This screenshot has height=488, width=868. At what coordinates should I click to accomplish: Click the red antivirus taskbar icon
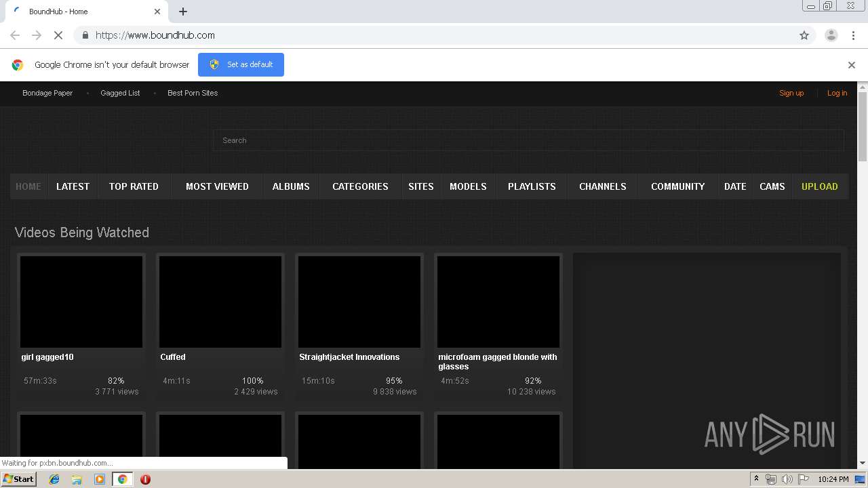145,479
